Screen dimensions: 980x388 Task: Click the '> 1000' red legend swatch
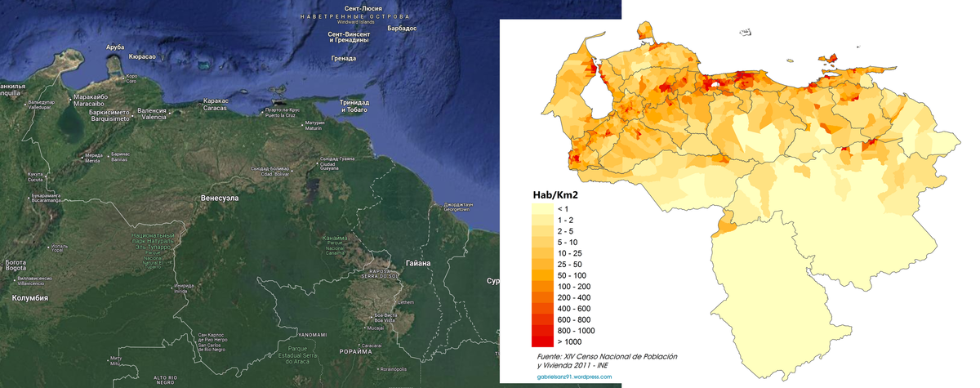click(542, 341)
